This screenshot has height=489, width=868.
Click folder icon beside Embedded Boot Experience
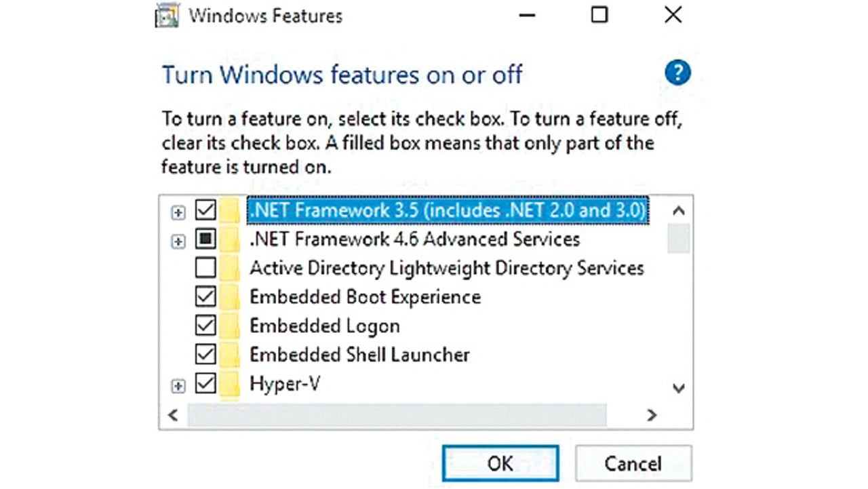pyautogui.click(x=231, y=297)
